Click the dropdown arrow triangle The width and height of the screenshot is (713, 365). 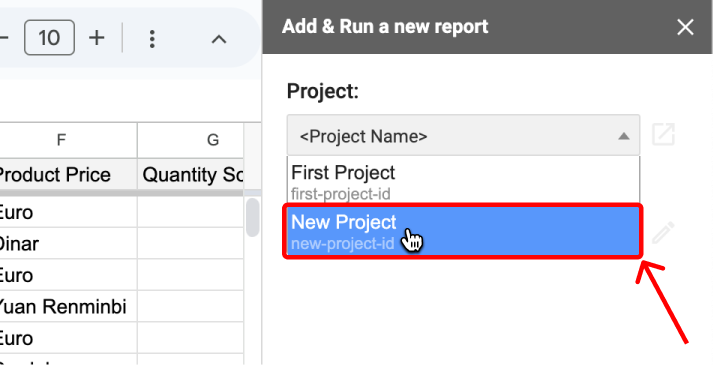pos(624,136)
